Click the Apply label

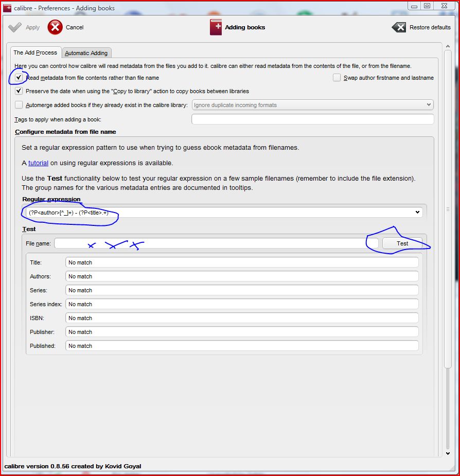pyautogui.click(x=32, y=27)
